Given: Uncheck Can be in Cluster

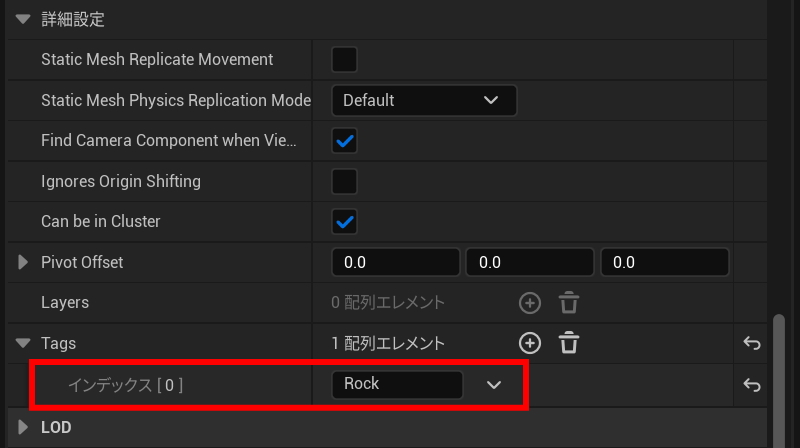Looking at the screenshot, I should [344, 221].
